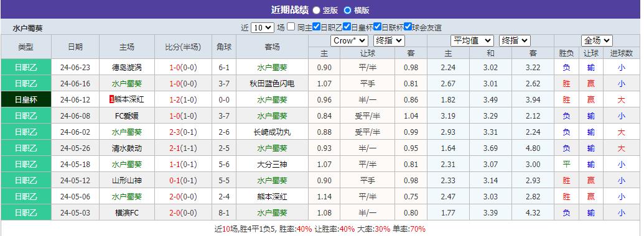Click 大分三神 away team link
The image size is (644, 236).
point(272,165)
